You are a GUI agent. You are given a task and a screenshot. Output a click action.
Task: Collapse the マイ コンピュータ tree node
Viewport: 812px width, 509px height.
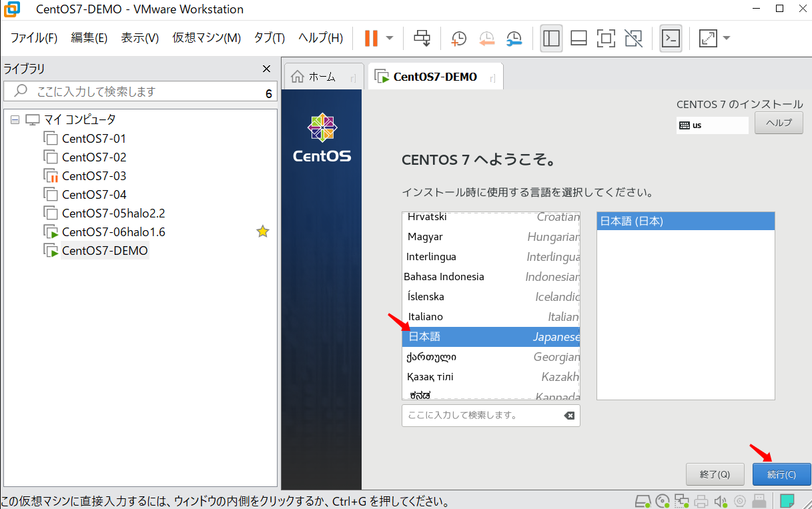point(15,120)
